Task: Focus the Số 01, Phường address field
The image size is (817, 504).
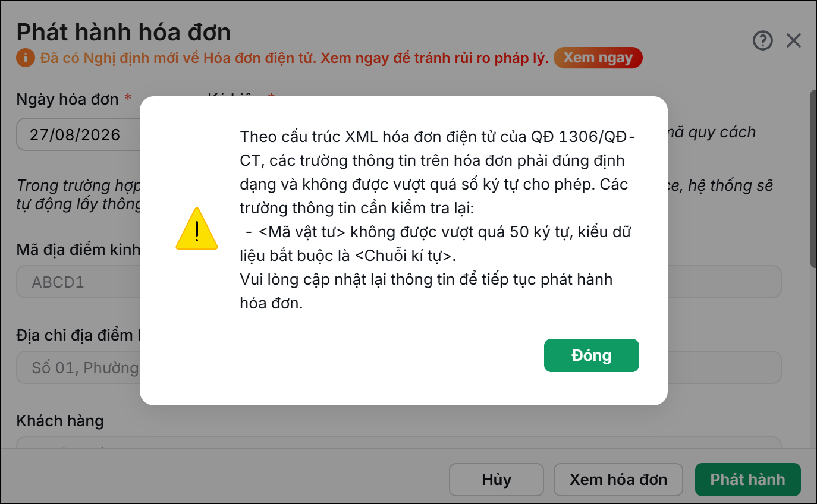Action: coord(78,367)
